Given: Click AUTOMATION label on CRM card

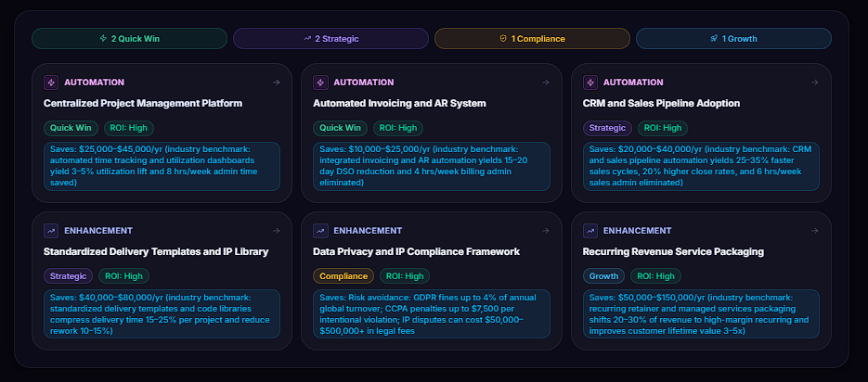Looking at the screenshot, I should [x=633, y=83].
